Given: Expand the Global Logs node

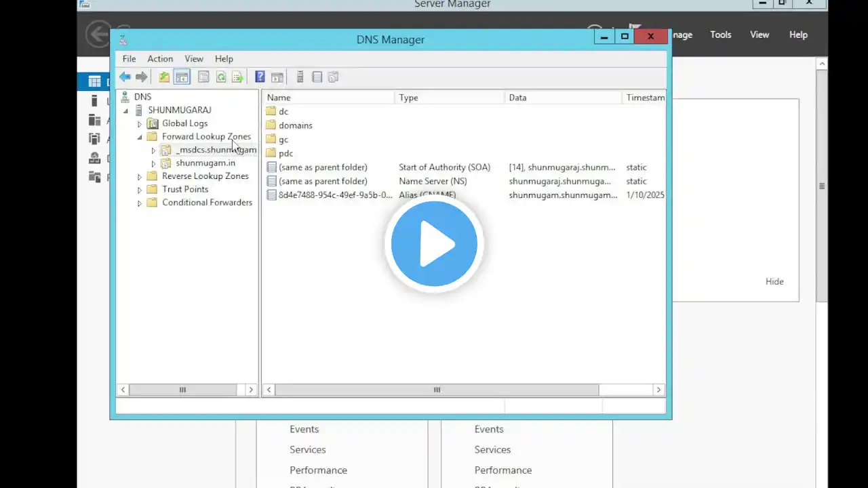Looking at the screenshot, I should (x=140, y=124).
